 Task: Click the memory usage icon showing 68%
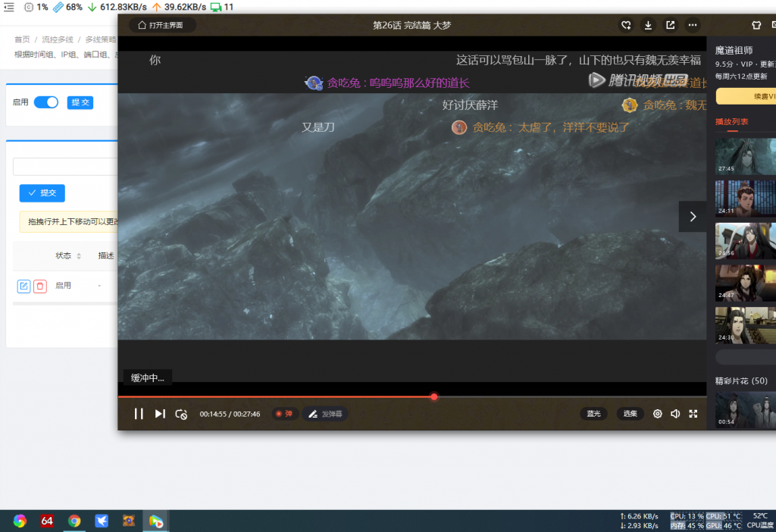pyautogui.click(x=58, y=7)
